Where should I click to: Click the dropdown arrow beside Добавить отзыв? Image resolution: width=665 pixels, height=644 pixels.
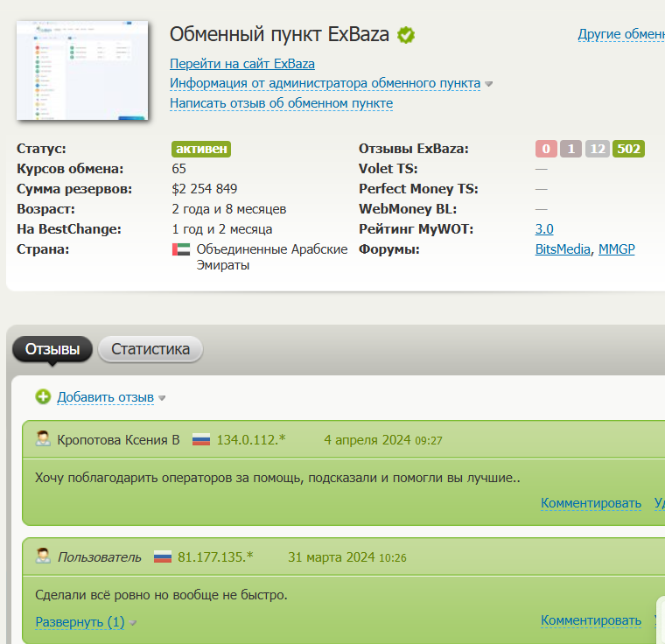click(162, 398)
